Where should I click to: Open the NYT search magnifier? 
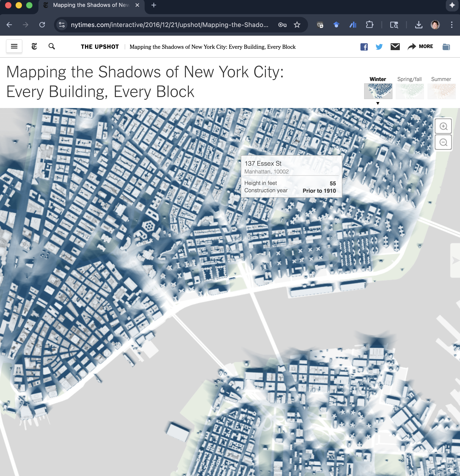click(x=51, y=46)
